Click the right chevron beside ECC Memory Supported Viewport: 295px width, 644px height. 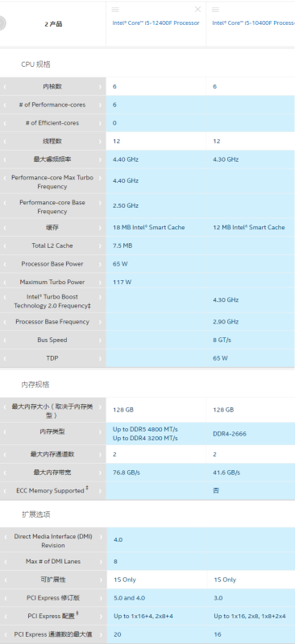point(101,490)
